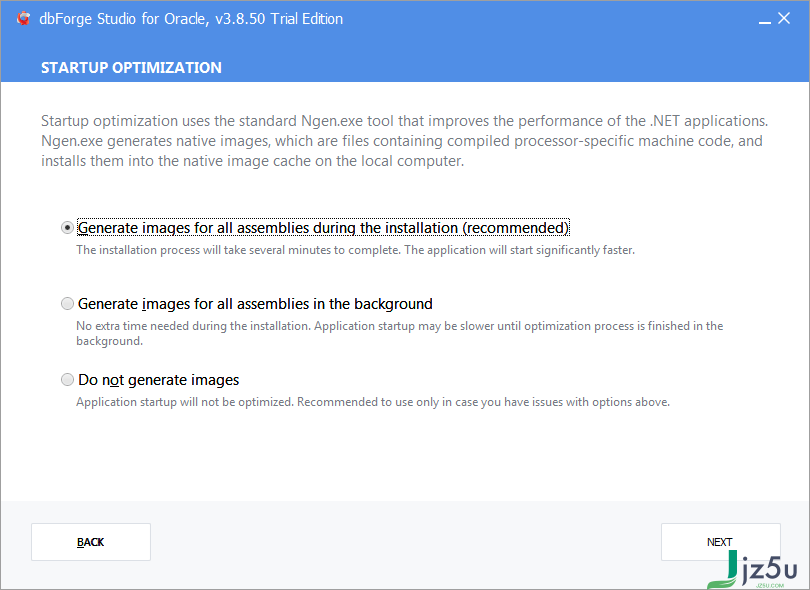Click the 'Generate images in the background' label text
Screen dimensions: 810x590
click(255, 304)
